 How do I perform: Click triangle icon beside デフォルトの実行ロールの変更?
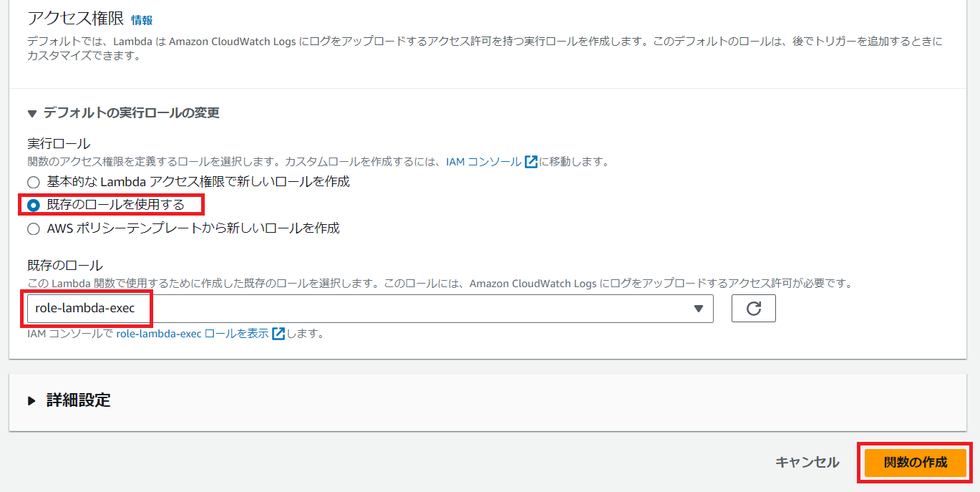point(31,113)
